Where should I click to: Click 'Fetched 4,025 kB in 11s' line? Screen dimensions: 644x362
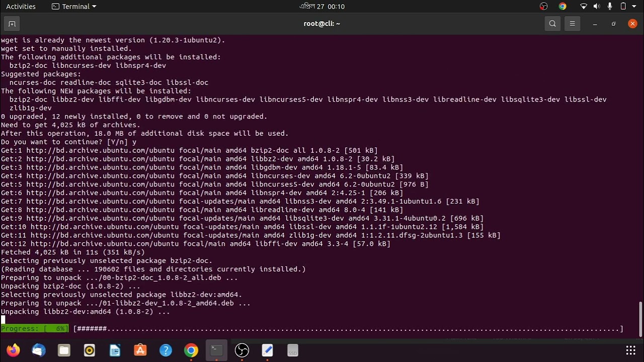click(73, 252)
